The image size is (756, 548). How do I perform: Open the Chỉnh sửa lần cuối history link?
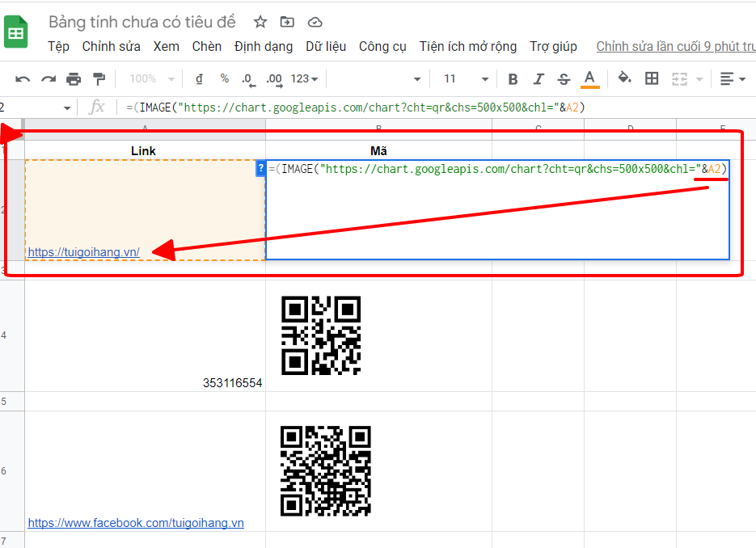click(x=675, y=46)
